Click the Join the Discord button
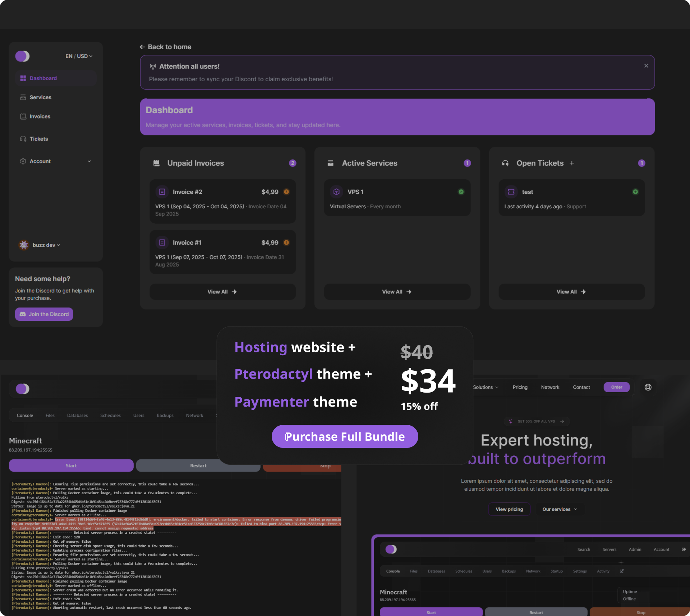Viewport: 690px width, 616px height. pyautogui.click(x=44, y=314)
